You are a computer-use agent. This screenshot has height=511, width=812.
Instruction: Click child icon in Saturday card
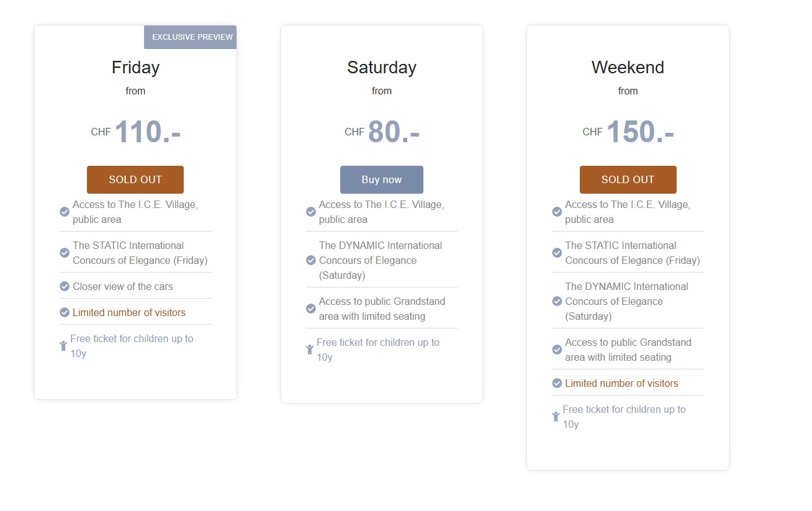tap(310, 350)
